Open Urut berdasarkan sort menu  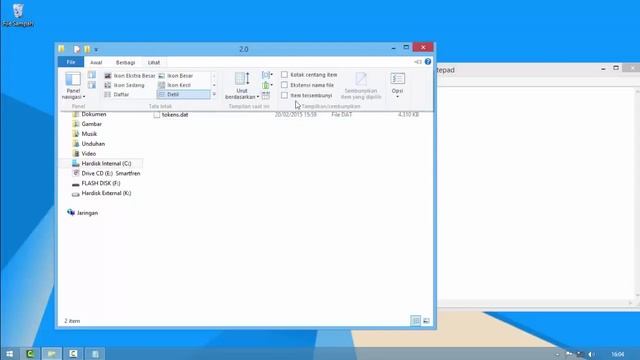(x=242, y=86)
